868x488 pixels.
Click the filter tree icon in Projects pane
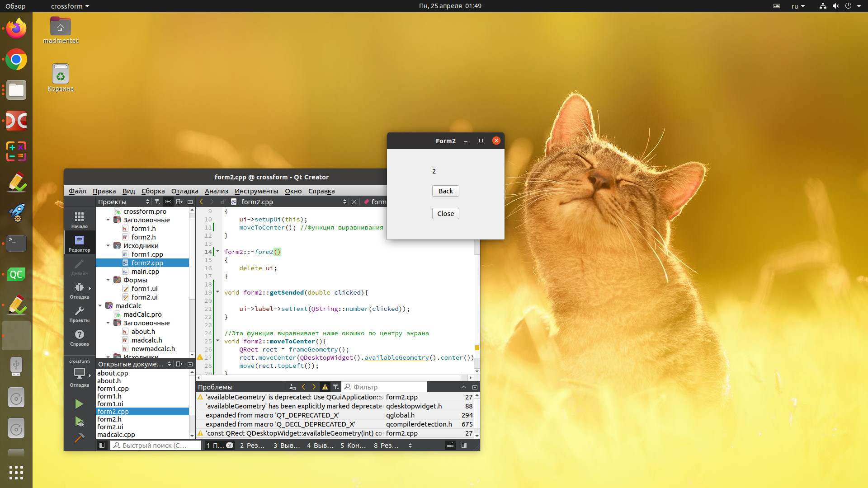(157, 202)
